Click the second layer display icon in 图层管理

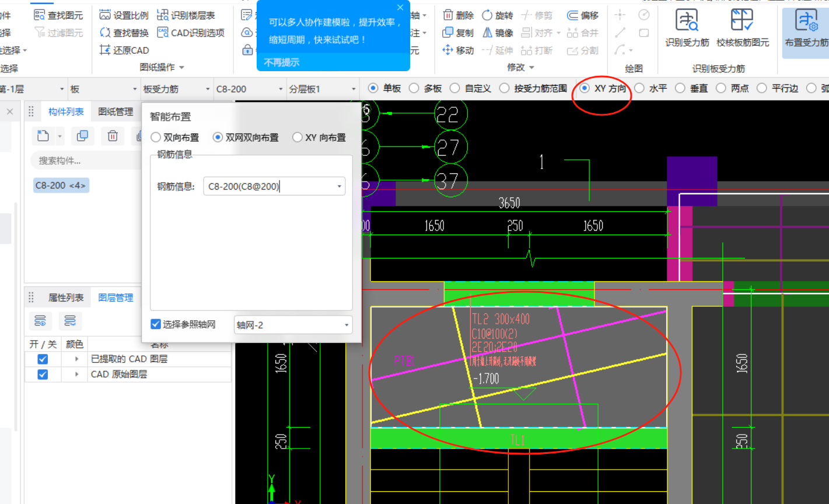click(x=70, y=321)
